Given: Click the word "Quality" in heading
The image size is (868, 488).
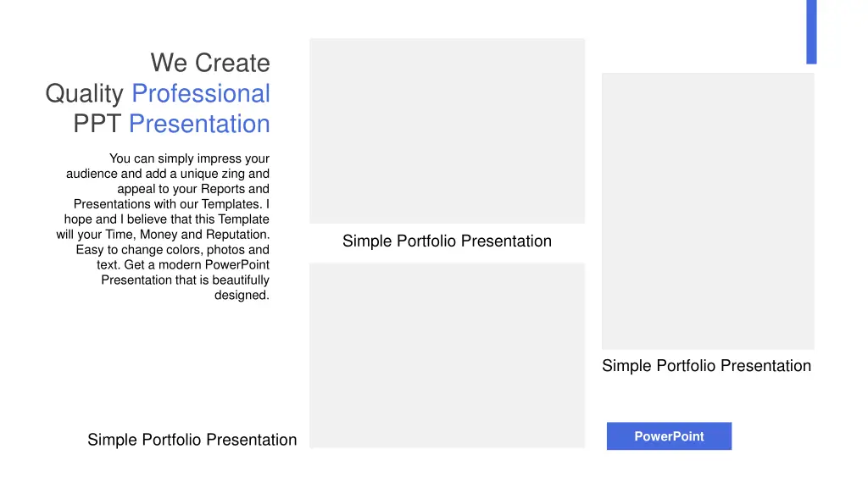Looking at the screenshot, I should pos(84,94).
